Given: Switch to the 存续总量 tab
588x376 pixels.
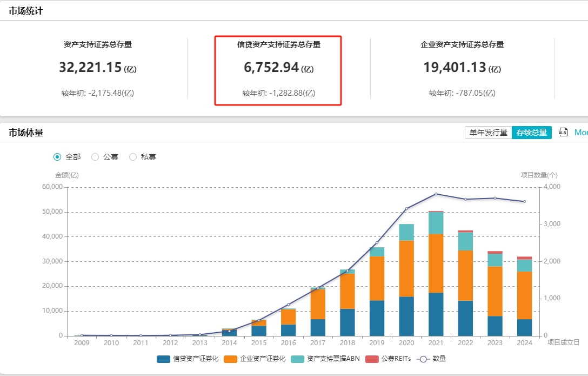Looking at the screenshot, I should [531, 133].
